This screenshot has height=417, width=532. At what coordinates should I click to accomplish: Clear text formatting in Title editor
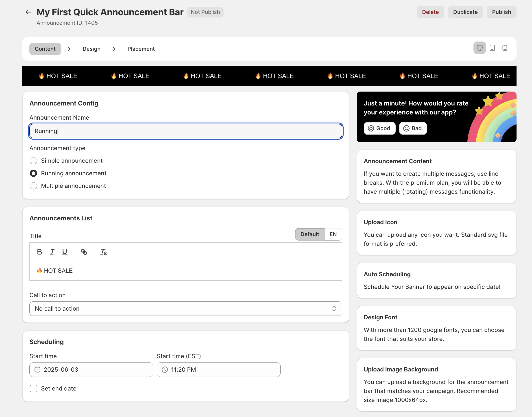[x=103, y=252]
